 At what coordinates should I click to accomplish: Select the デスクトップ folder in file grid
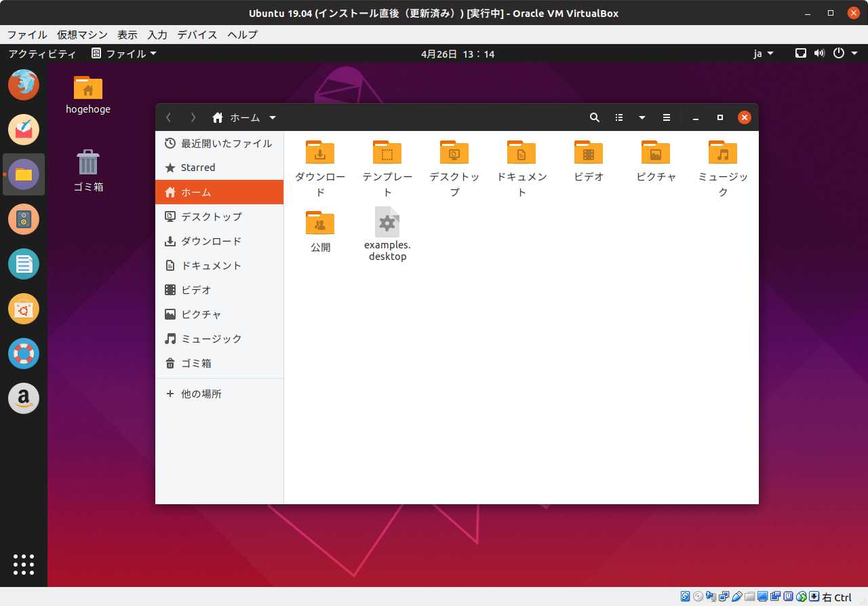(x=454, y=169)
